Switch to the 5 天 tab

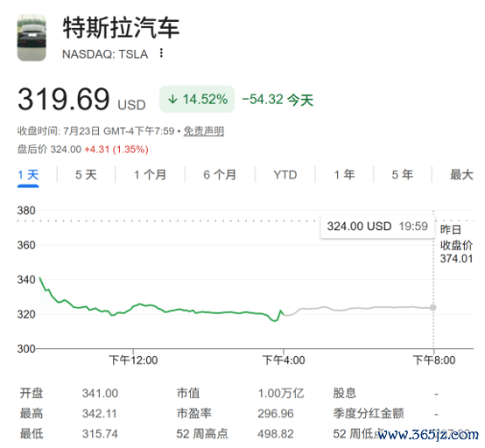coord(86,175)
